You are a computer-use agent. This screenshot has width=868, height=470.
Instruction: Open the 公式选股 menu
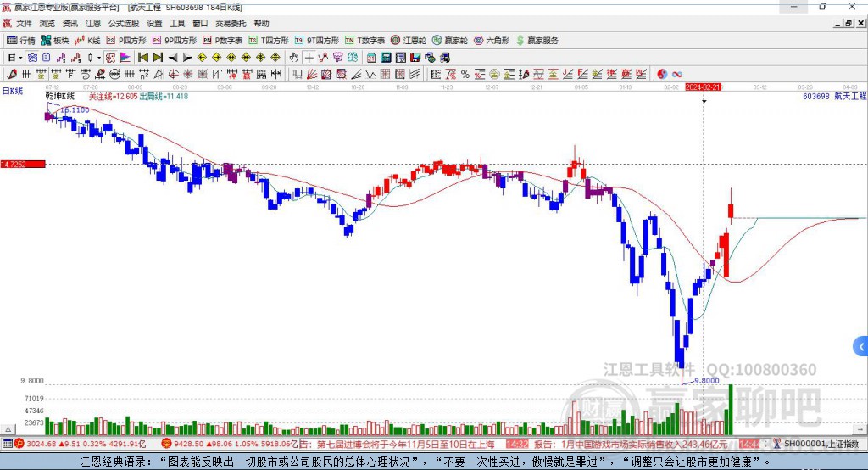(x=124, y=23)
